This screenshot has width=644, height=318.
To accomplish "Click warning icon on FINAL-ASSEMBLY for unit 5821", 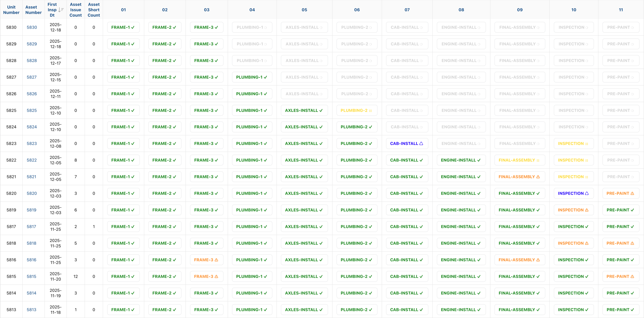I will tap(538, 177).
